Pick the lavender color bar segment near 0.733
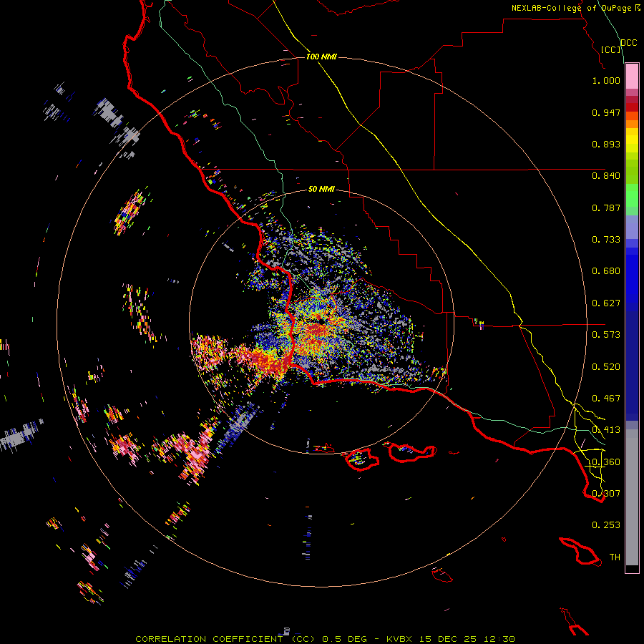Image resolution: width=644 pixels, height=644 pixels. (632, 228)
